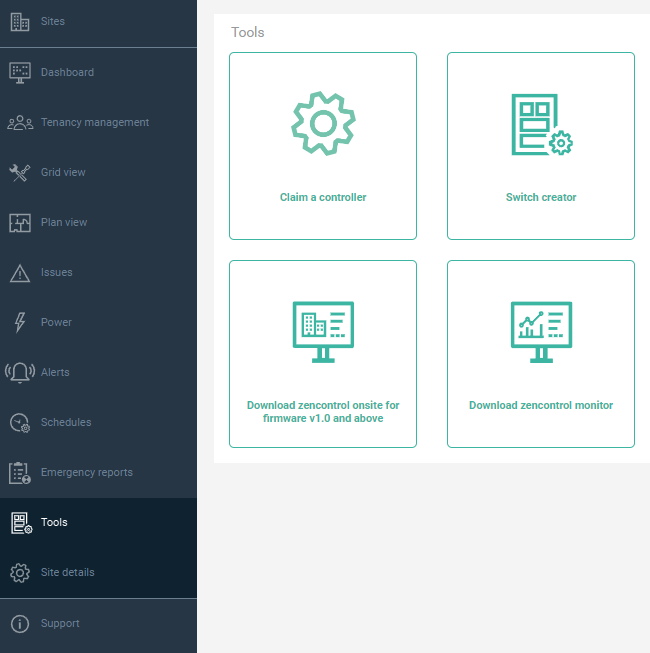Click Download zencontrol monitor text
Screen dimensions: 650x653
click(541, 406)
